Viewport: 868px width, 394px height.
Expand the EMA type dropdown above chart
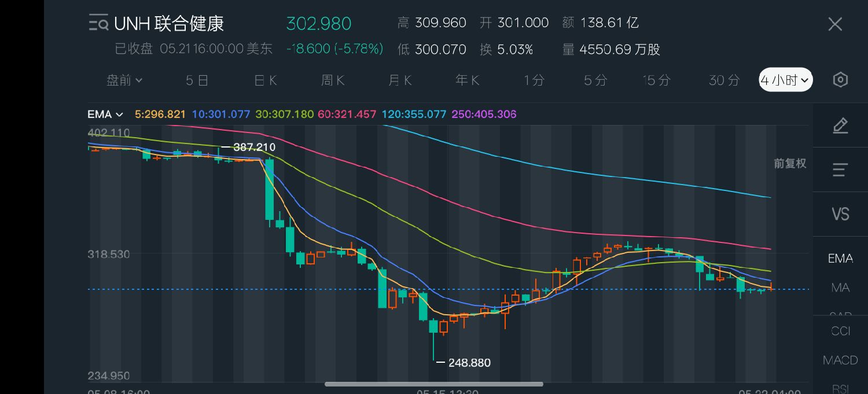point(105,115)
